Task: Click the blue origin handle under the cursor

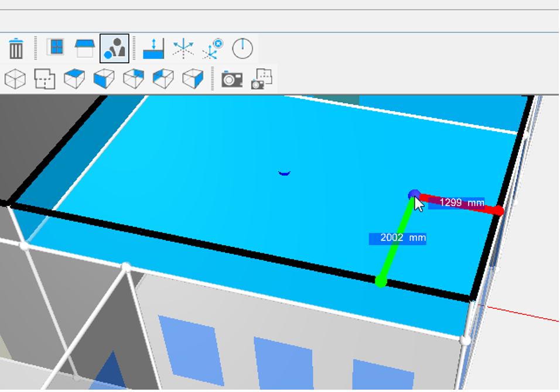Action: 414,195
